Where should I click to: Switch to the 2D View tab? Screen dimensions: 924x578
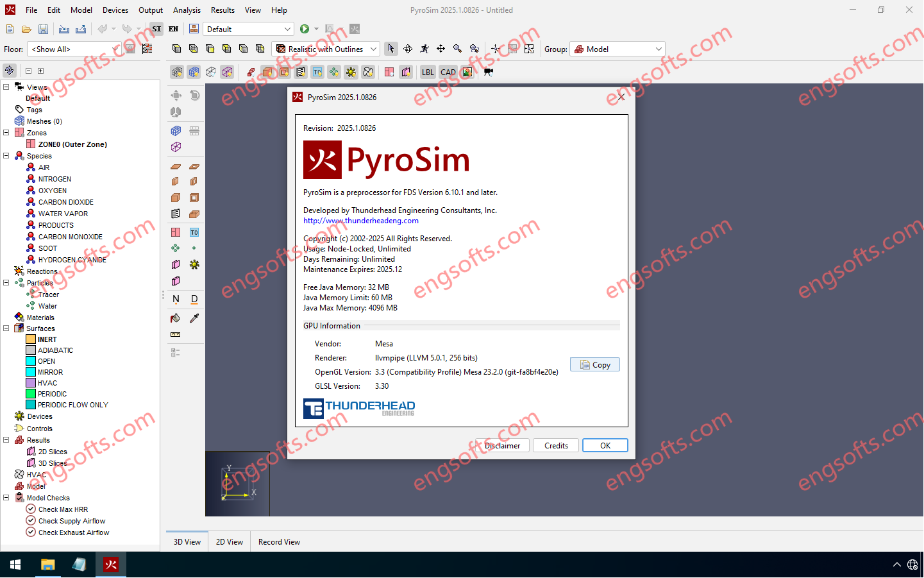229,542
